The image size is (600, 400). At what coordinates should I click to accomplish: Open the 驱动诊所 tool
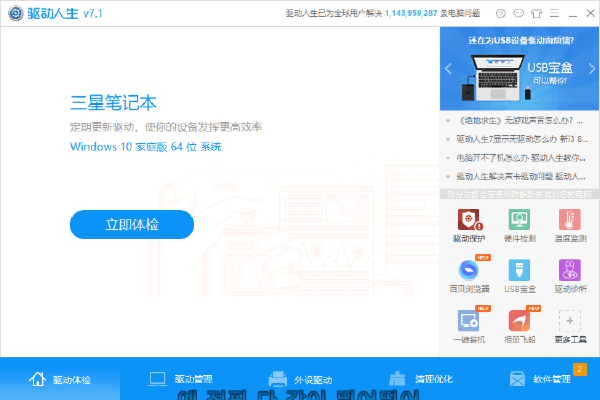click(x=570, y=276)
